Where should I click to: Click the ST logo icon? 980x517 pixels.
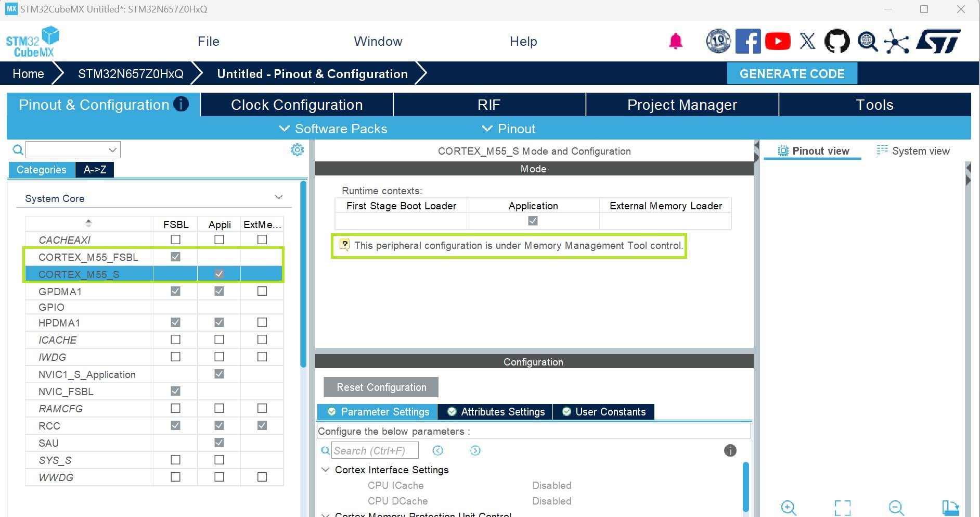(x=939, y=41)
